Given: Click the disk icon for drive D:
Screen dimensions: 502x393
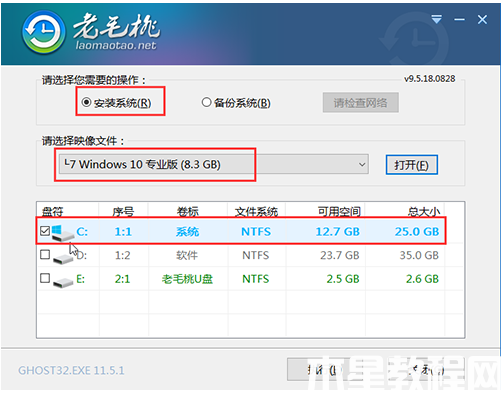Looking at the screenshot, I should coord(63,258).
